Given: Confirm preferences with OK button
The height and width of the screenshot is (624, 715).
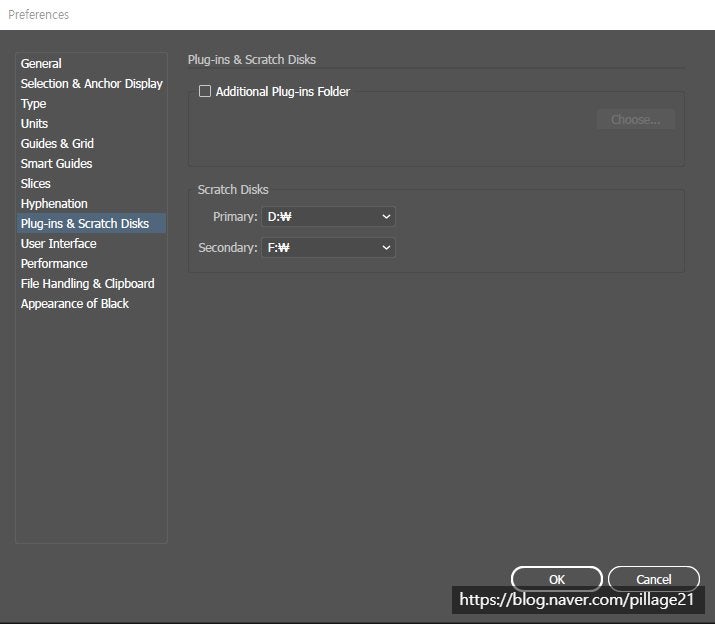Looking at the screenshot, I should [557, 579].
